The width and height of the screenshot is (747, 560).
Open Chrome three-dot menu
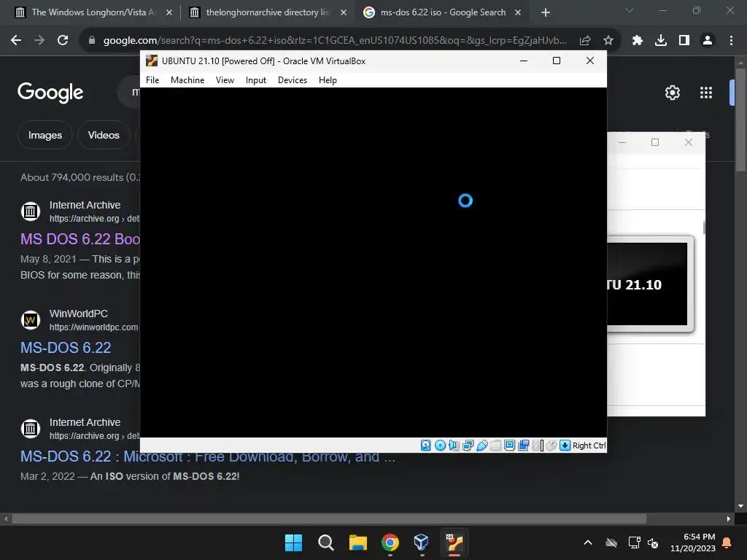731,41
